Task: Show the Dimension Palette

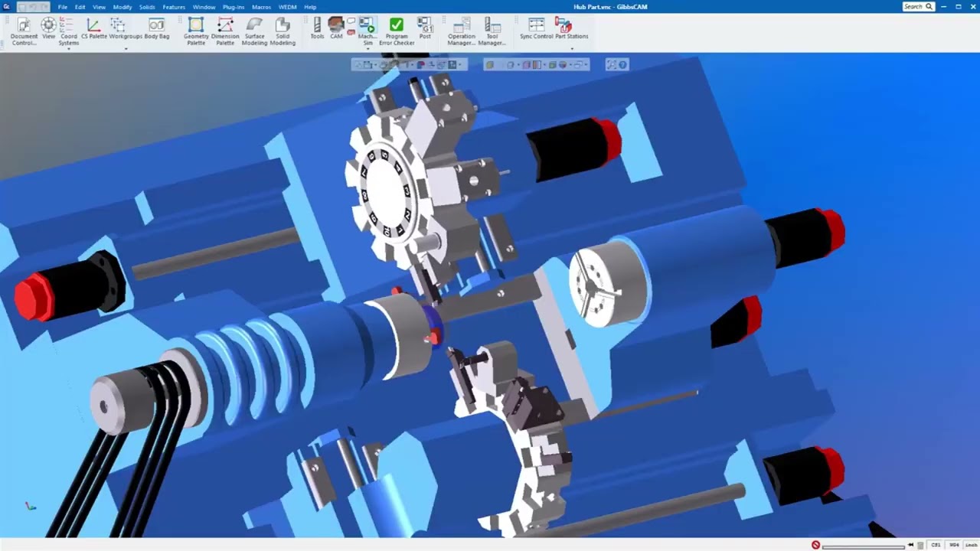Action: pyautogui.click(x=225, y=31)
